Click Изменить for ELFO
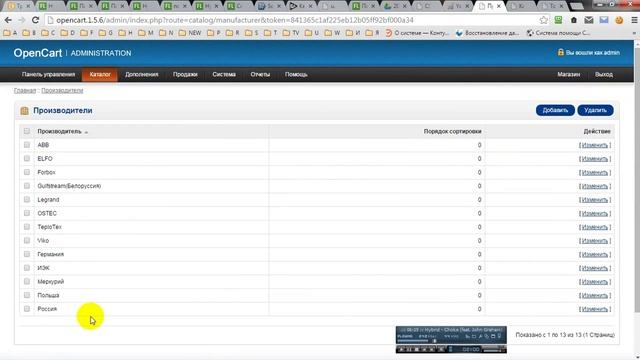640x360 pixels. [x=595, y=159]
